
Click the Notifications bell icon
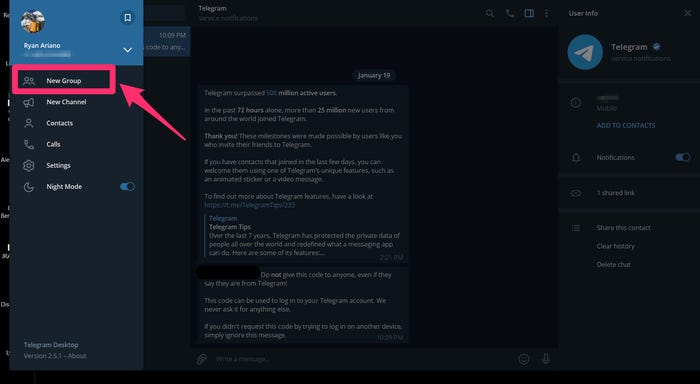(x=576, y=158)
